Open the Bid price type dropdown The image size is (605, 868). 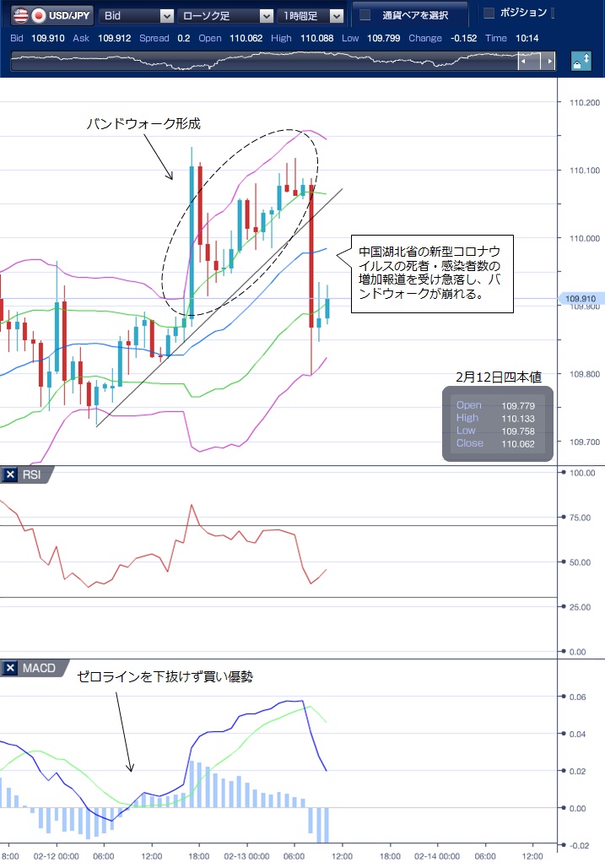tap(165, 15)
